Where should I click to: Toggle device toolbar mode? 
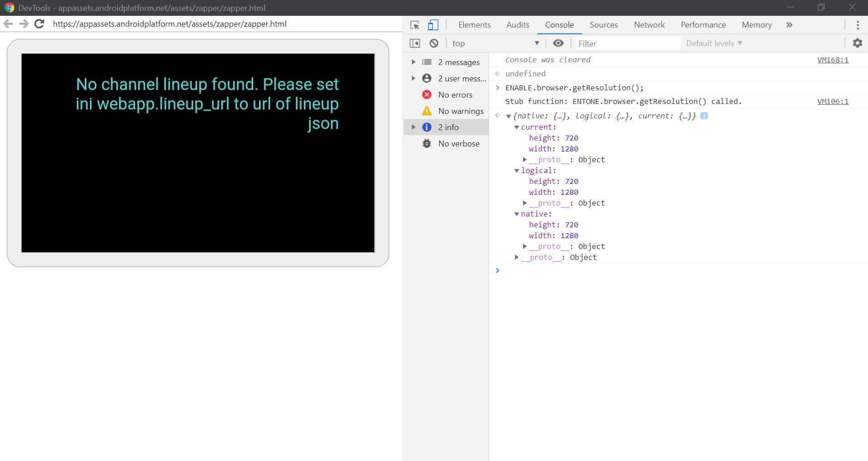pyautogui.click(x=433, y=25)
